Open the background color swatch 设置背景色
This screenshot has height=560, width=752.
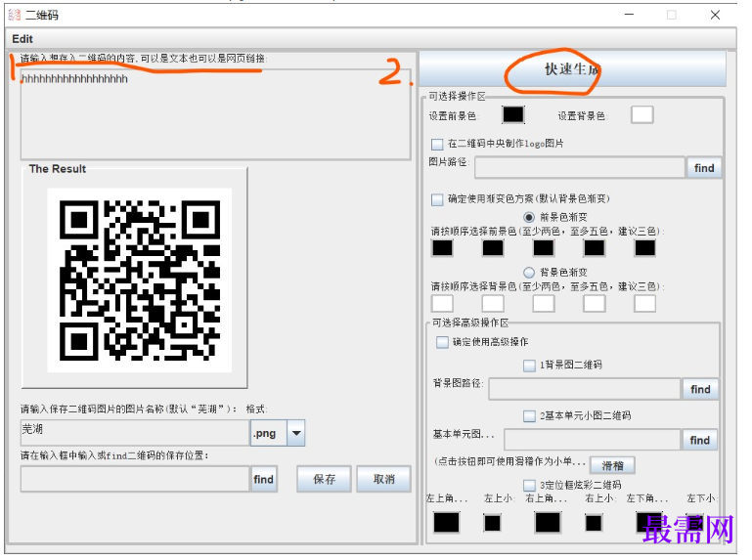click(641, 115)
